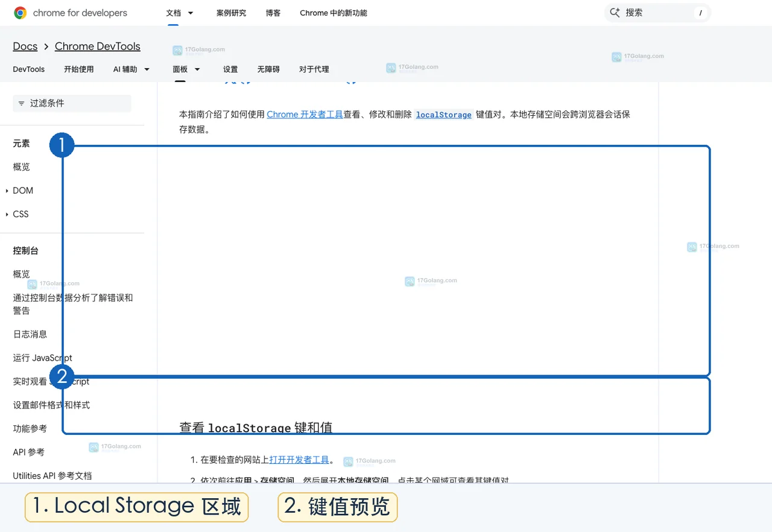
Task: Open the 案例研究 menu item
Action: [232, 13]
